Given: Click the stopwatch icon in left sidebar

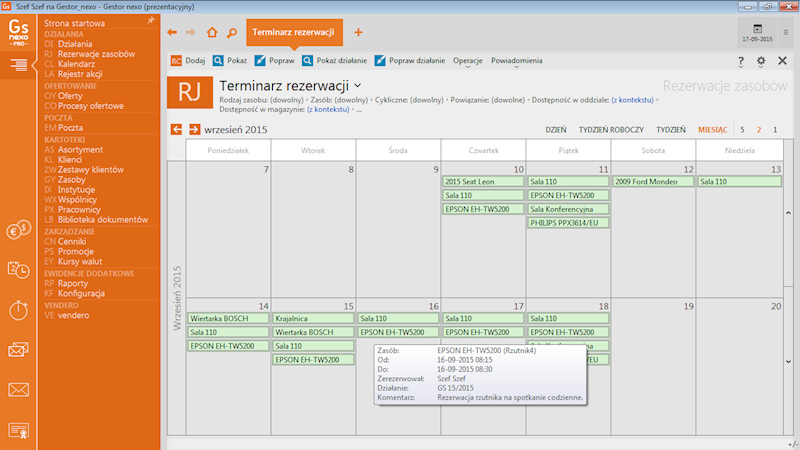Looking at the screenshot, I should click(x=18, y=309).
